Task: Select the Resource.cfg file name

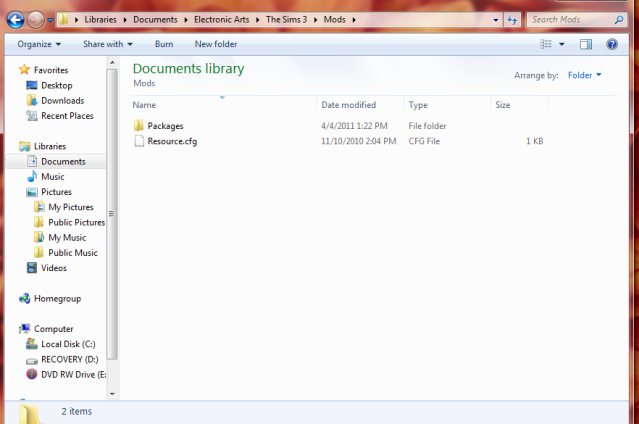Action: 172,141
